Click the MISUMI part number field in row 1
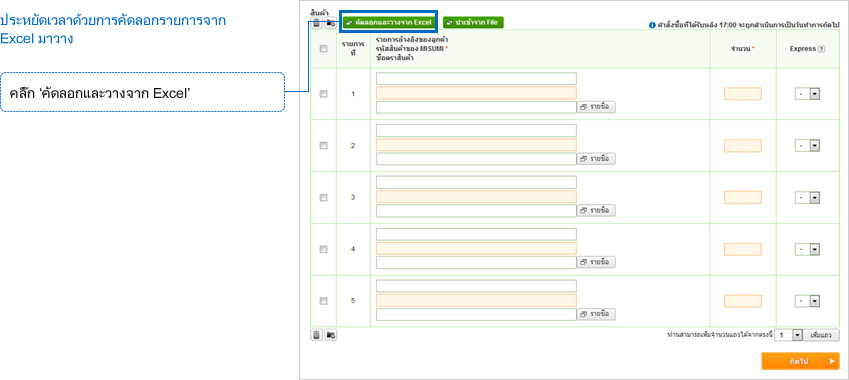This screenshot has height=380, width=849. 476,93
